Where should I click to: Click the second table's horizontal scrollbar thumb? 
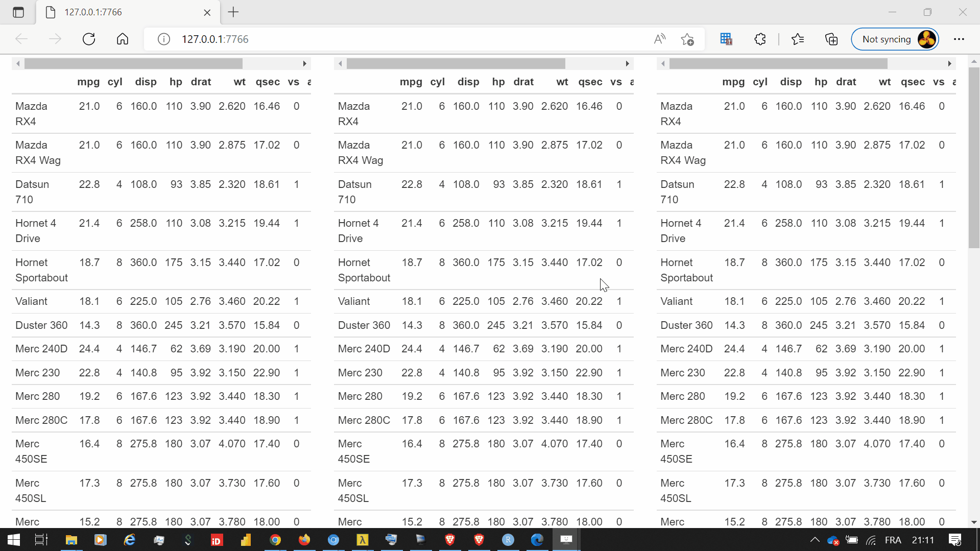pos(456,64)
